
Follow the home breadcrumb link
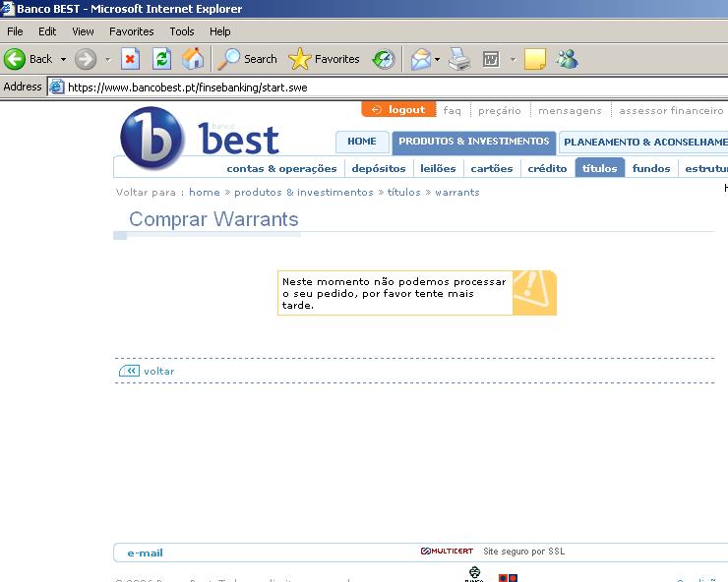click(205, 192)
